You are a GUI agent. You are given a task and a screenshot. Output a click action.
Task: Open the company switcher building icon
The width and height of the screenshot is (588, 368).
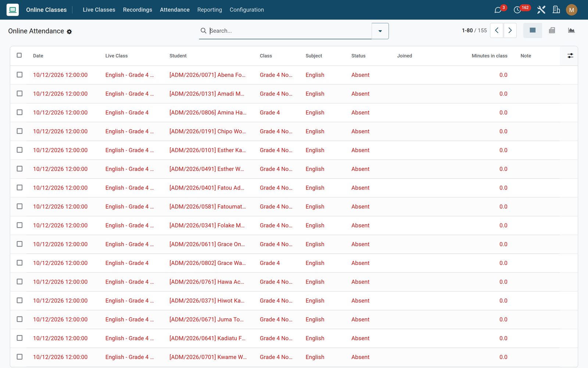coord(556,10)
